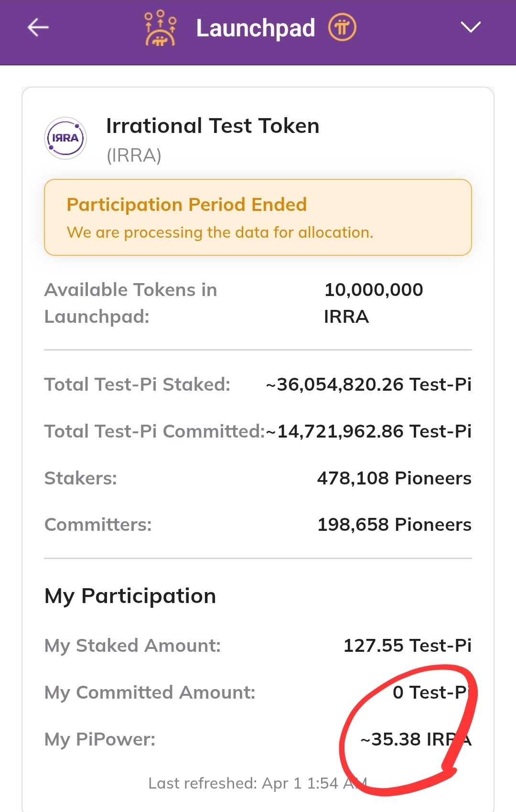Click the Pi coin icon in header
516x812 pixels.
[x=342, y=28]
